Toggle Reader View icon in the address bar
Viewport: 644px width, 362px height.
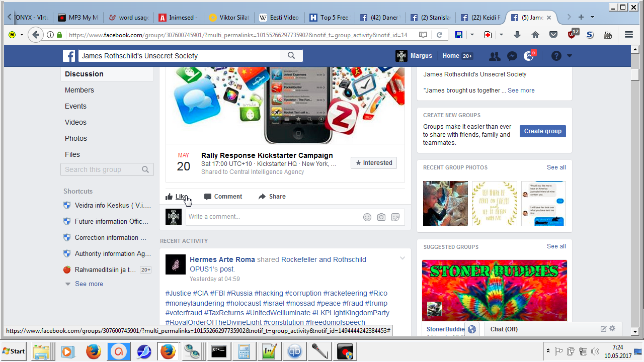(423, 35)
